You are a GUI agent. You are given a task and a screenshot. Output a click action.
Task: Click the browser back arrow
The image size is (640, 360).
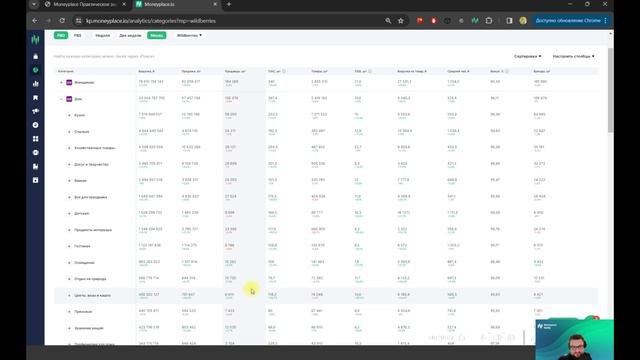pyautogui.click(x=35, y=20)
